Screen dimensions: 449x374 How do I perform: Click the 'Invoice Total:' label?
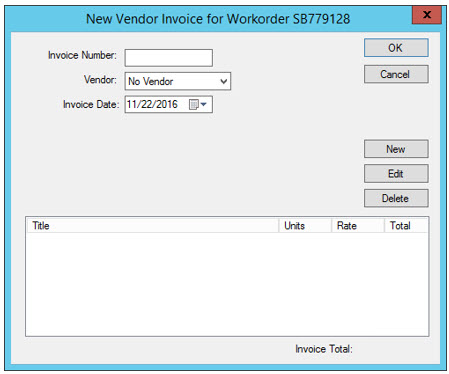324,349
